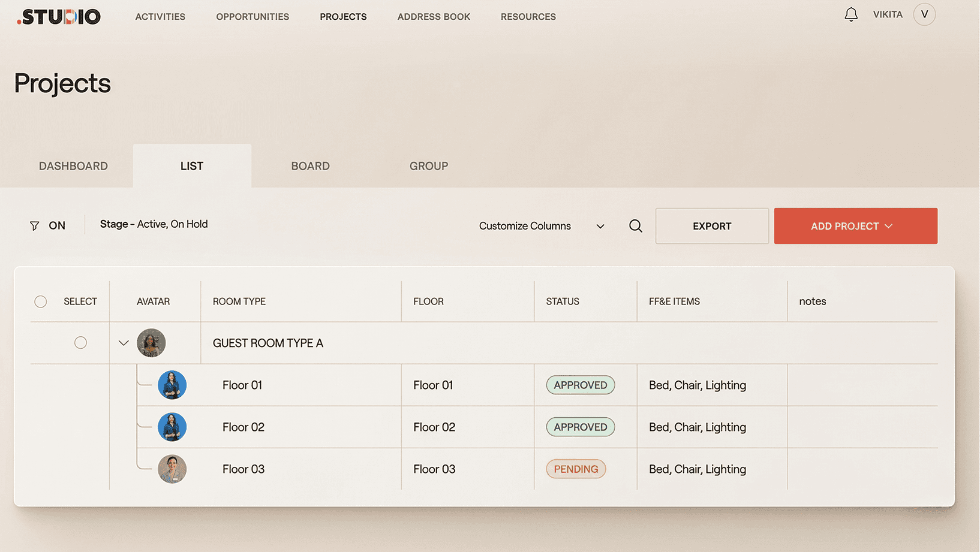Open the ADDRESS BOOK menu item
The height and width of the screenshot is (552, 980).
[433, 16]
